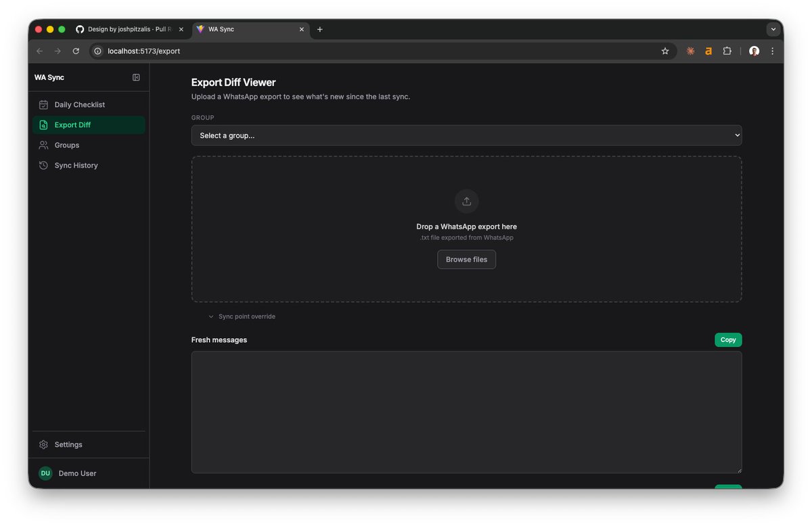Screen dimensions: 812x526
Task: Open the browser profile avatar
Action: [754, 51]
